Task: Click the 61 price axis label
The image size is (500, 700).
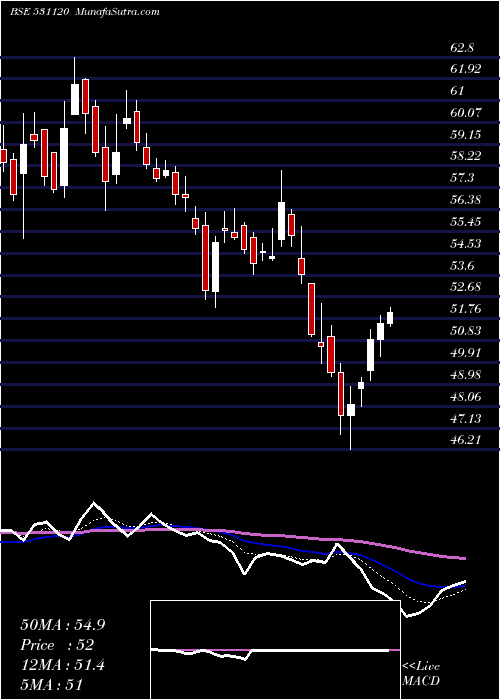Action: tap(458, 91)
